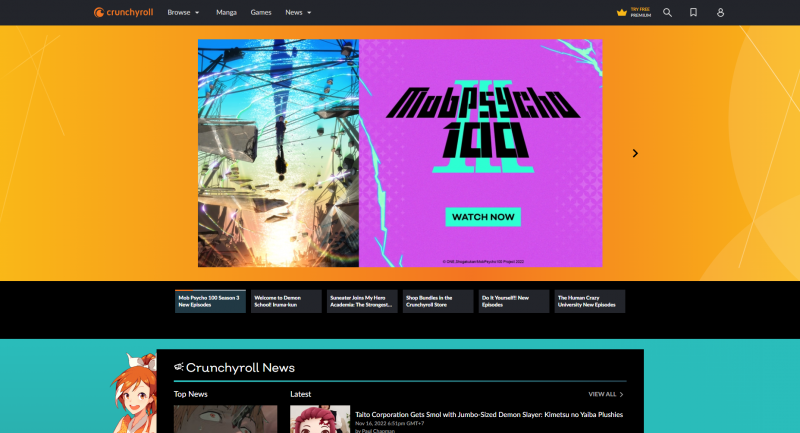Image resolution: width=800 pixels, height=433 pixels.
Task: Click View All news link
Action: pos(606,394)
